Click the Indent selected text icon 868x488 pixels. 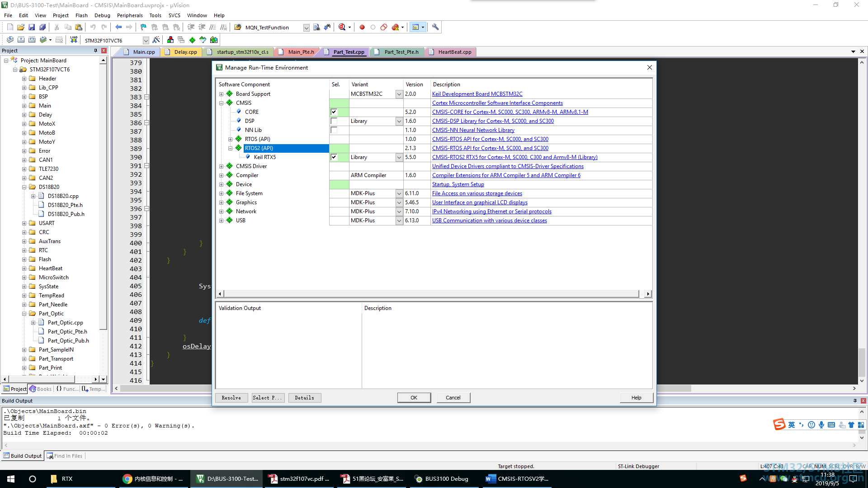191,27
